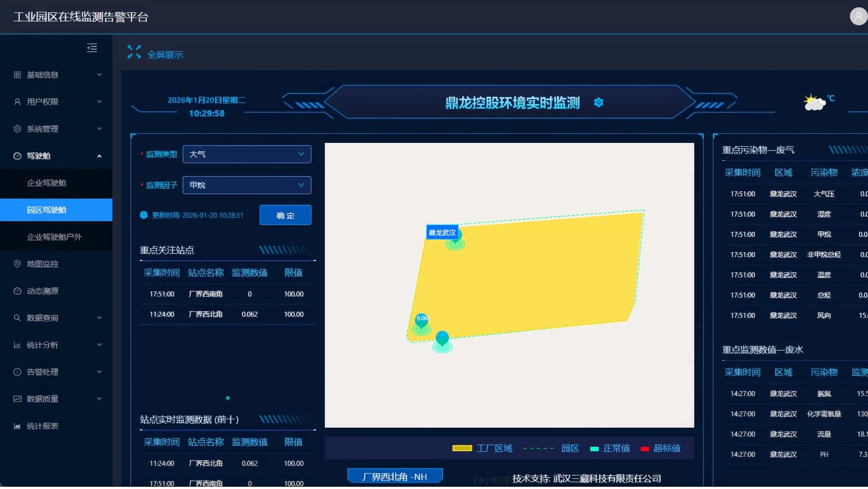Screen dimensions: 868x489
Task: Click the 全屏展示 link
Action: (x=165, y=55)
